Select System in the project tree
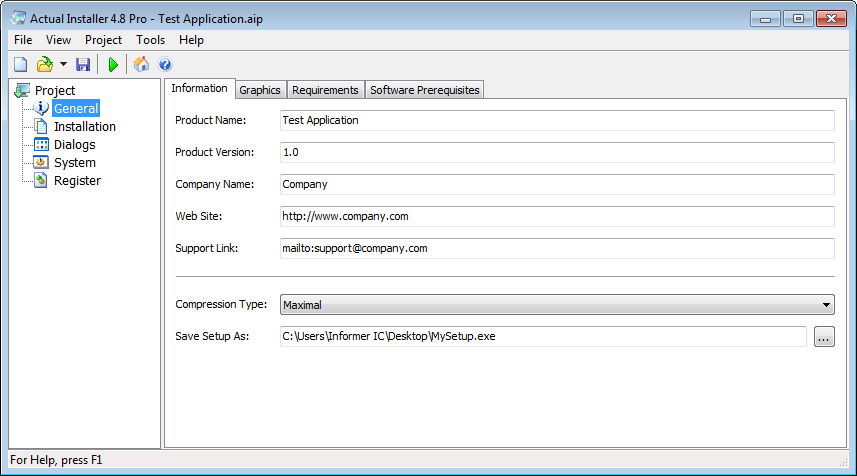 tap(75, 162)
